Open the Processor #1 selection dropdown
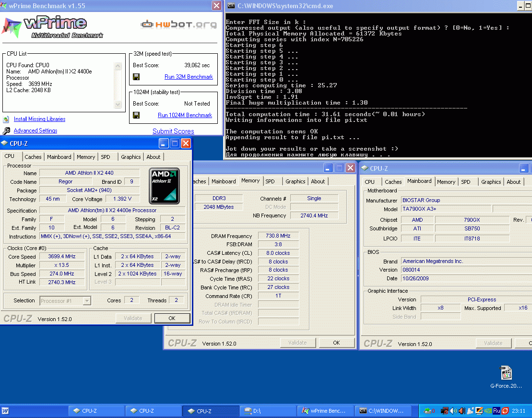This screenshot has width=532, height=418. coord(87,301)
